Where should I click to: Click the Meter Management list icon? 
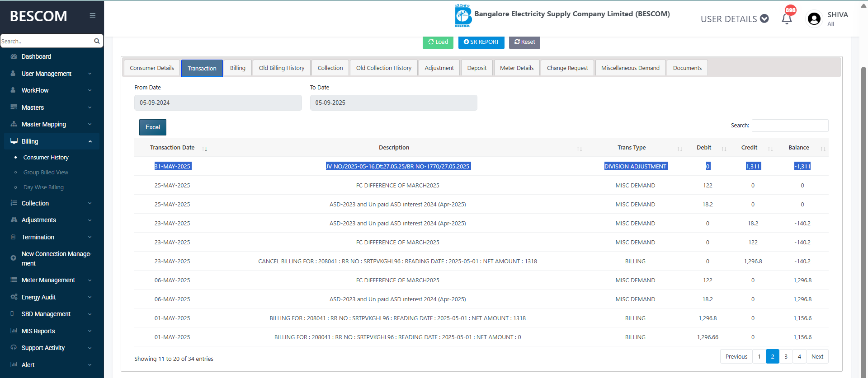(14, 280)
